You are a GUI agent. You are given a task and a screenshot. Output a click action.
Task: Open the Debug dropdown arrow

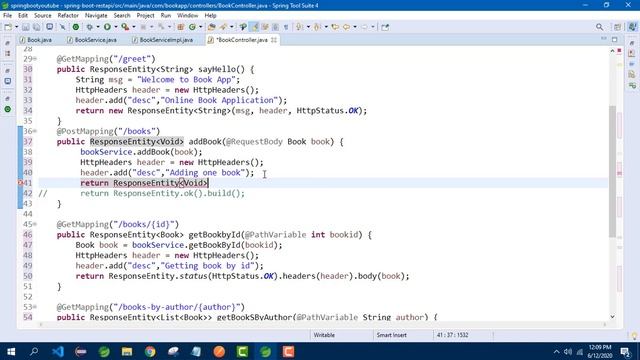tap(98, 27)
